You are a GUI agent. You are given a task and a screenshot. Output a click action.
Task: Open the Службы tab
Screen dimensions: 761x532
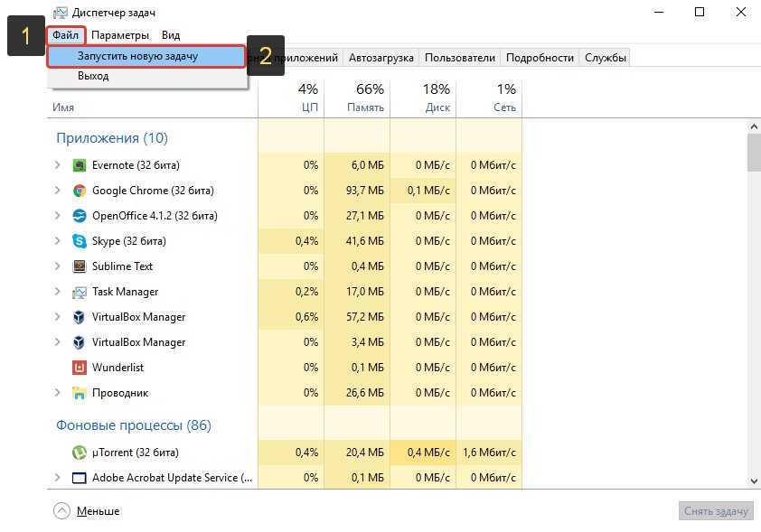point(605,58)
